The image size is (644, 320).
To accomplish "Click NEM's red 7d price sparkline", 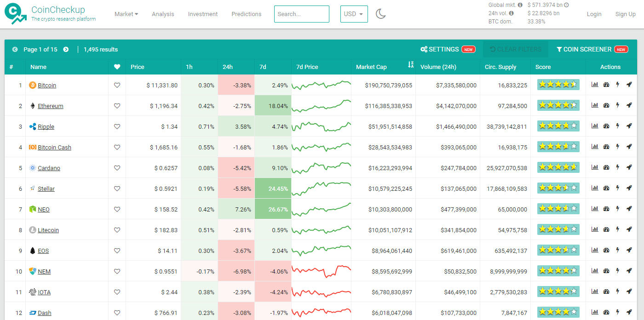I will (x=321, y=270).
